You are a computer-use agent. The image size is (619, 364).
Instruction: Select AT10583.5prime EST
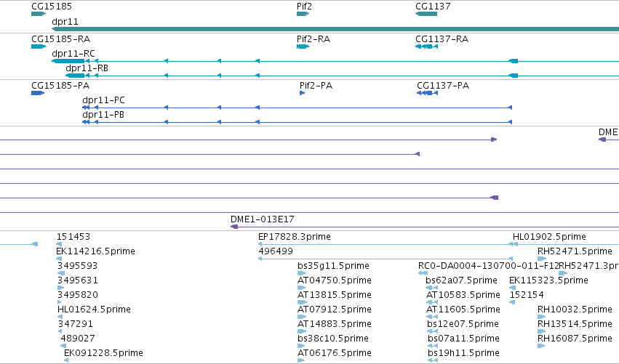tap(432, 302)
